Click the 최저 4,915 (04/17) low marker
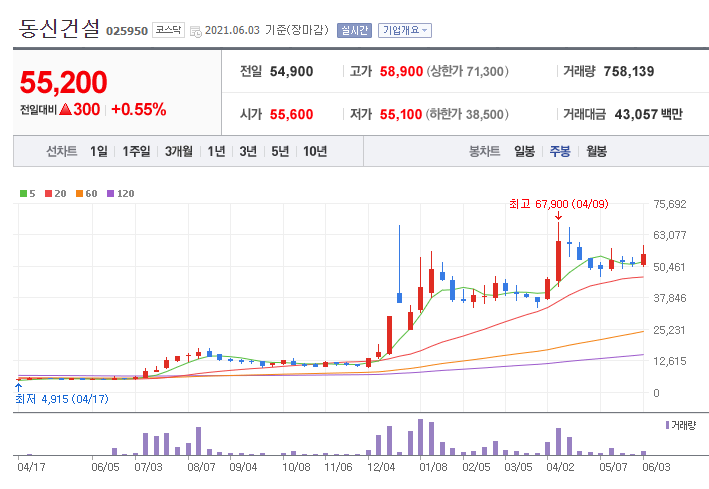The width and height of the screenshot is (709, 489). [62, 399]
